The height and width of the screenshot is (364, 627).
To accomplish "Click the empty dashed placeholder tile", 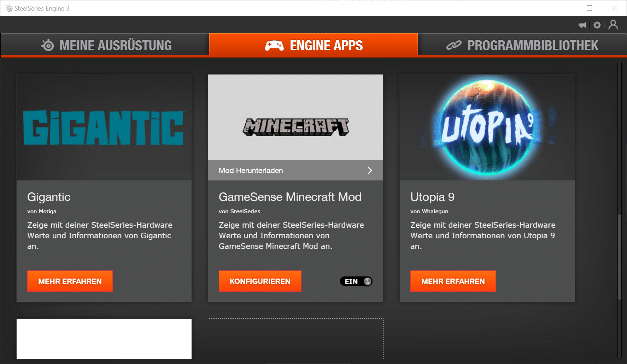I will pyautogui.click(x=295, y=339).
